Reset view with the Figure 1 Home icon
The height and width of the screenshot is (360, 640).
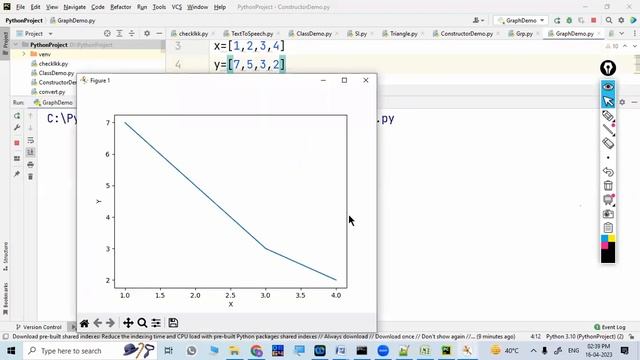click(84, 323)
